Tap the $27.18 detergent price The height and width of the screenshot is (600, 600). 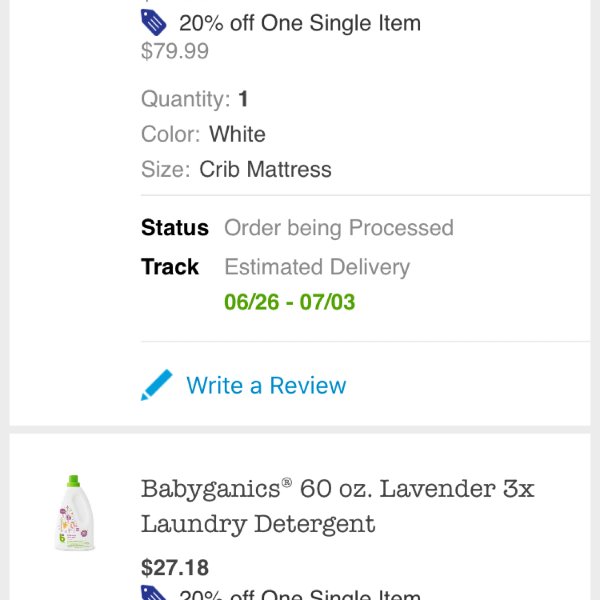[x=175, y=567]
